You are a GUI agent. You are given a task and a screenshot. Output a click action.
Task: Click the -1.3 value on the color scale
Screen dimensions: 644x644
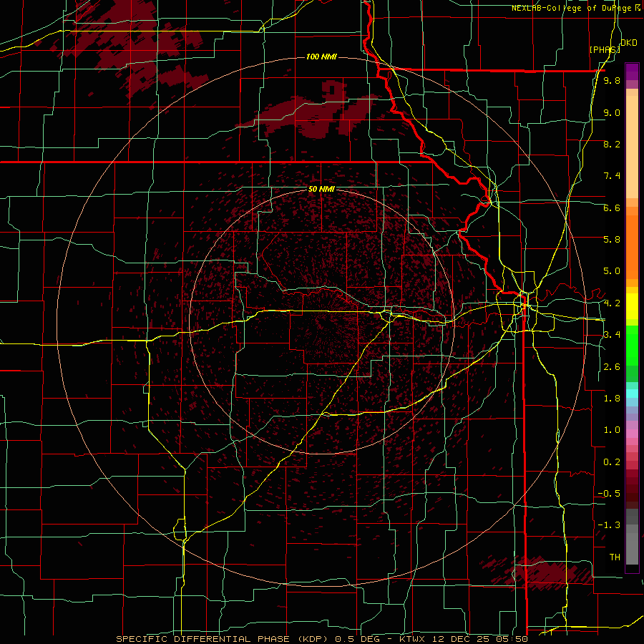tap(609, 525)
